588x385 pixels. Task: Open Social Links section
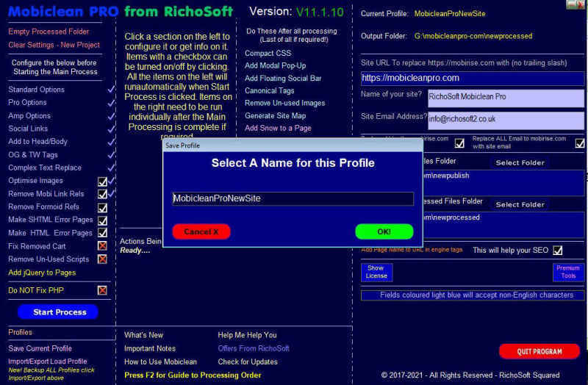[28, 129]
